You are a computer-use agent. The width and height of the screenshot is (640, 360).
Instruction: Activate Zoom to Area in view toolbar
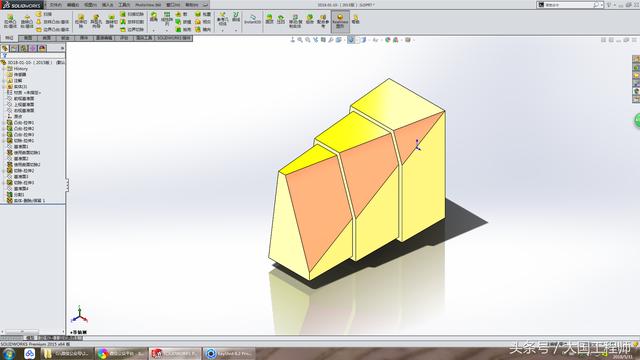pos(308,40)
